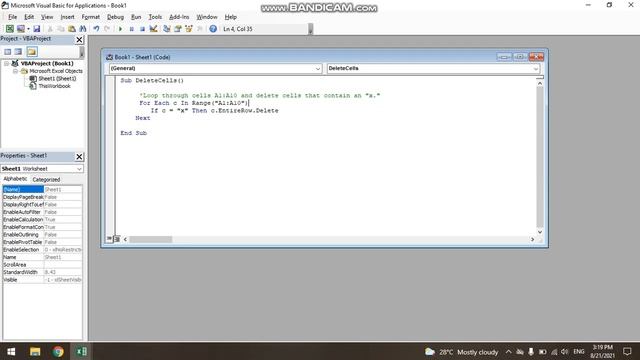Click the code window horizontal scrollbar thumb

(x=151, y=239)
